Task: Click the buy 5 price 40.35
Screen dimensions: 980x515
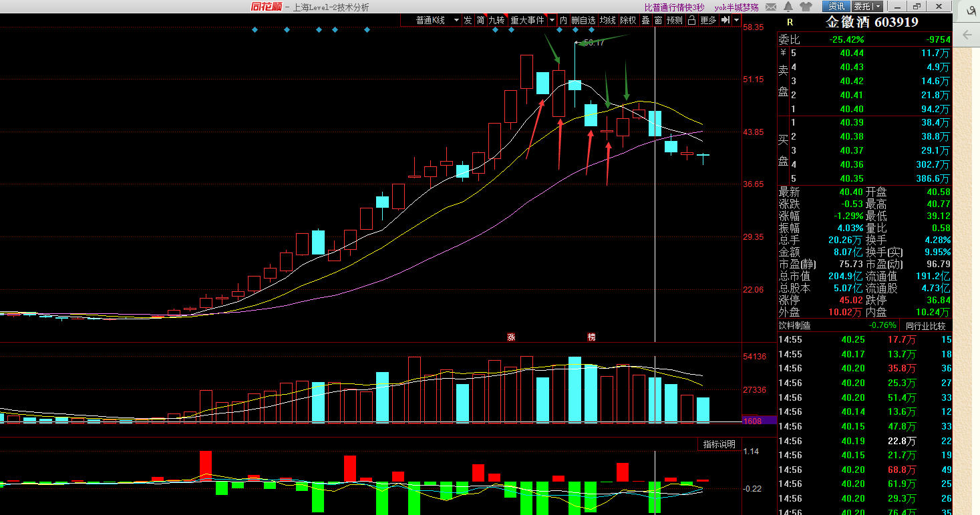Action: tap(852, 179)
